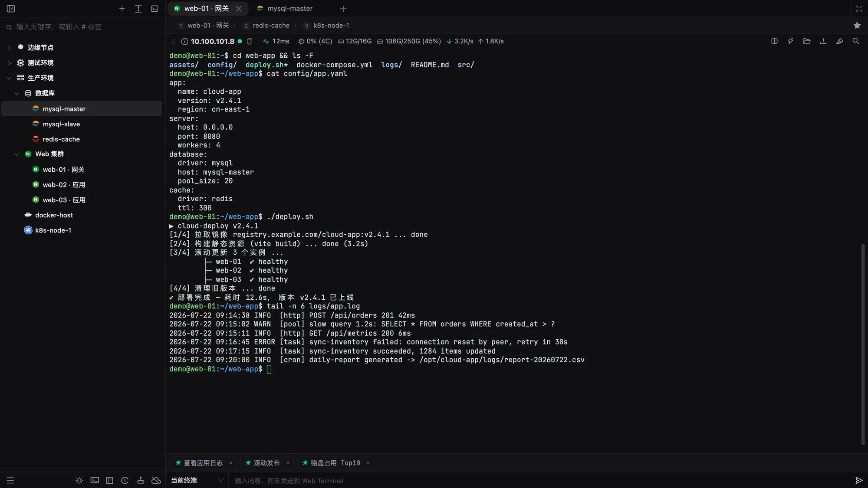This screenshot has width=868, height=488.
Task: Click the 10.100.101.8 host address
Action: 213,41
